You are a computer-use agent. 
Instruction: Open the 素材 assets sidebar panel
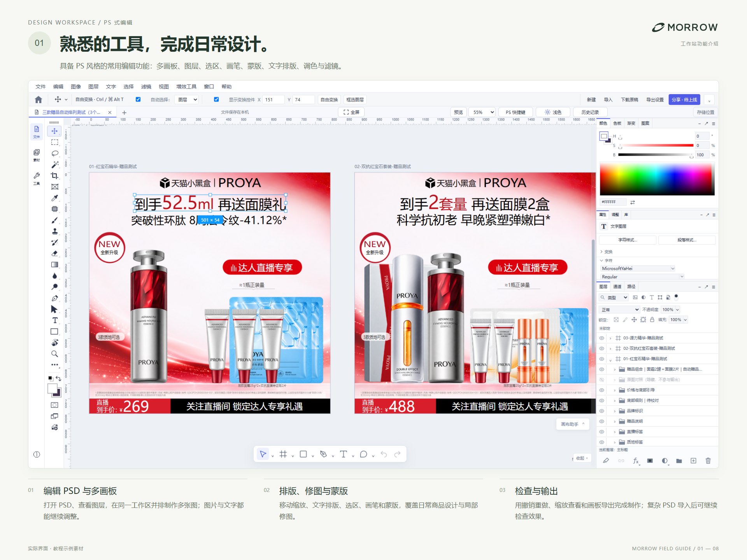point(37,155)
